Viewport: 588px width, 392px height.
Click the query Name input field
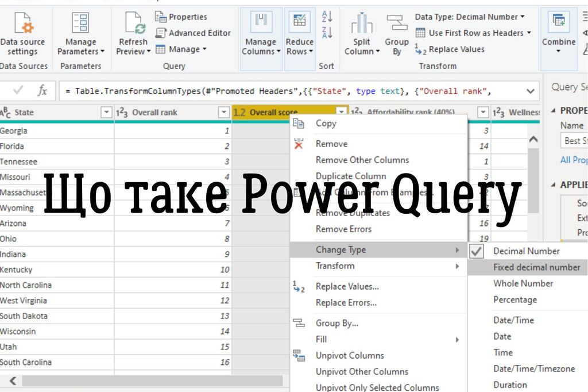tap(574, 141)
